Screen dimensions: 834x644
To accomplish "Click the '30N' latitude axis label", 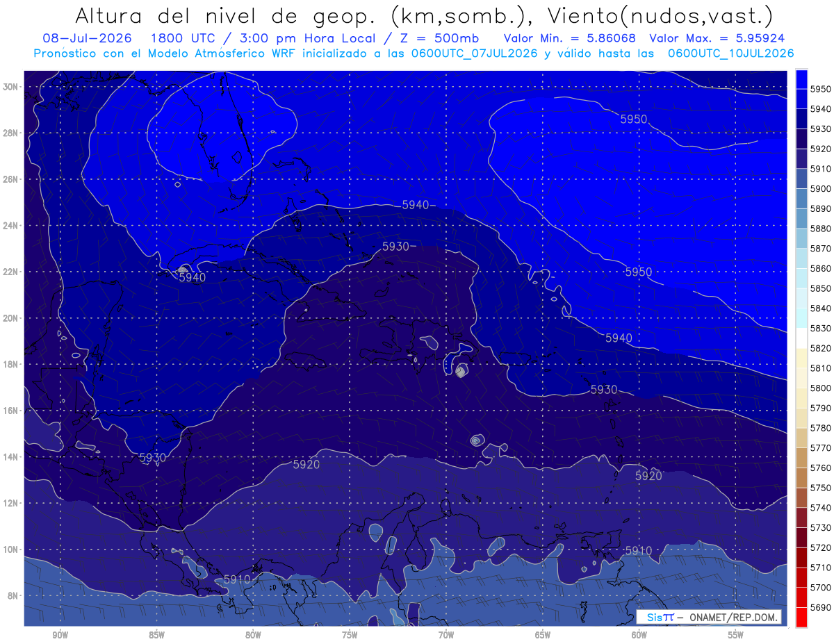I will click(x=11, y=86).
